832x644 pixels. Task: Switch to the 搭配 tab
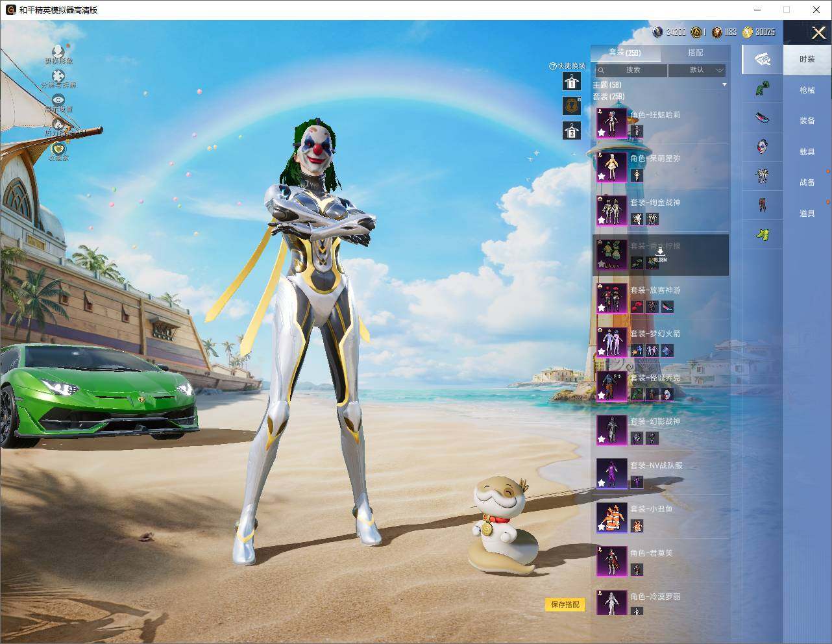[x=696, y=53]
